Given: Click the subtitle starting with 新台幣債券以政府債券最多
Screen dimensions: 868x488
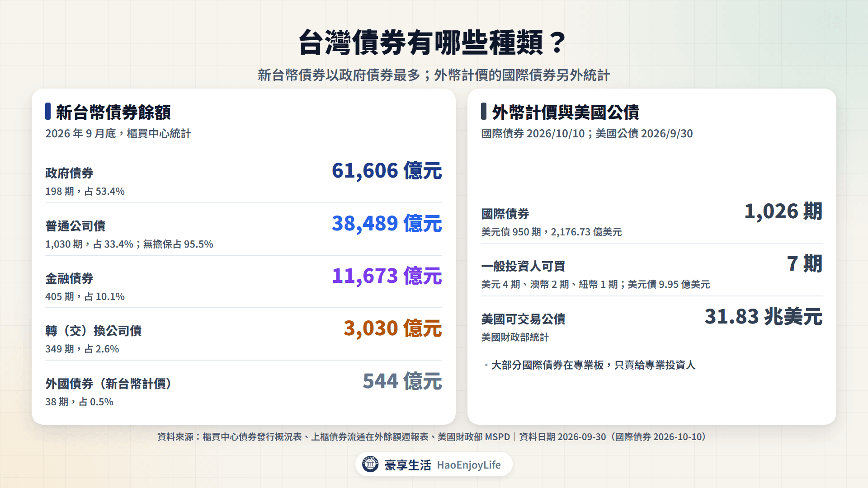Looking at the screenshot, I should point(434,75).
